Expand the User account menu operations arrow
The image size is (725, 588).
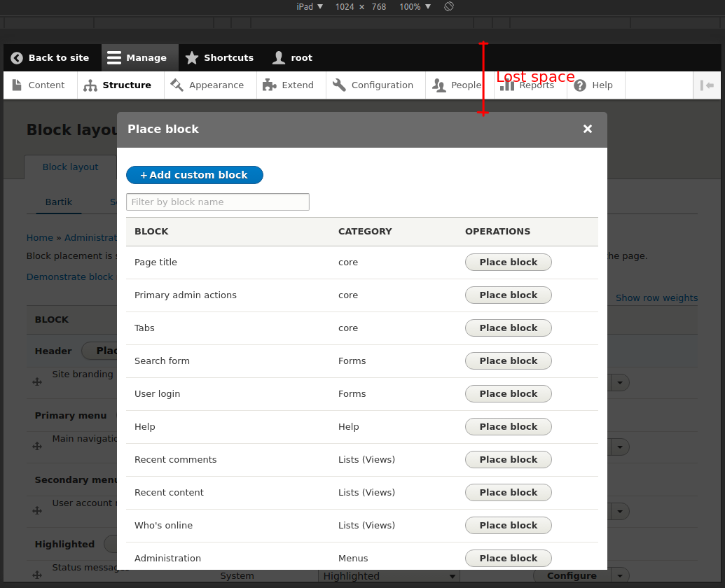[620, 511]
